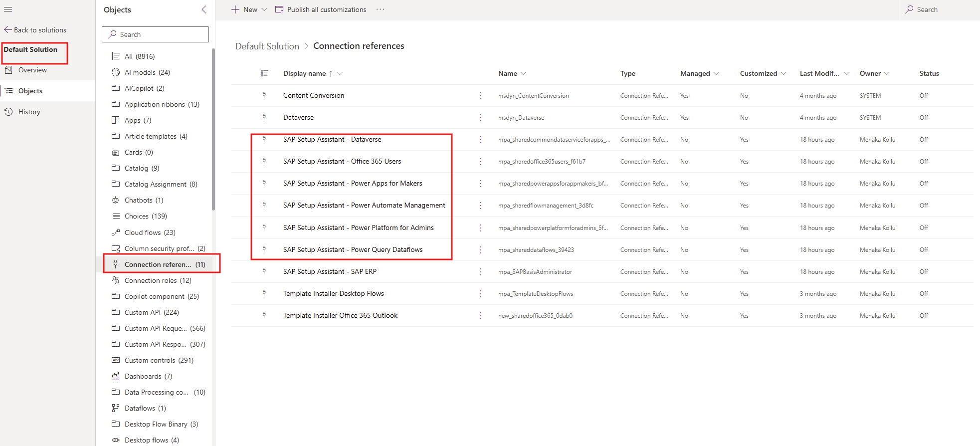Click Default Solution breadcrumb link
This screenshot has width=980, height=446.
(x=267, y=46)
